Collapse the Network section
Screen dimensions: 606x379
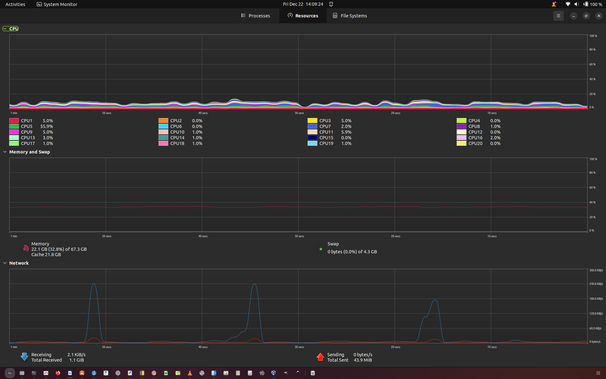click(x=5, y=263)
